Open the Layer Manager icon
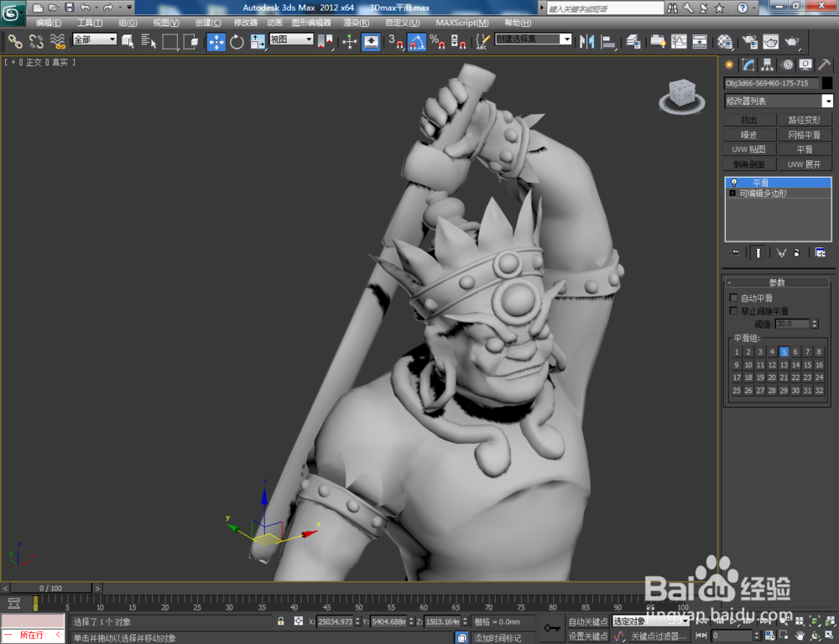Image resolution: width=839 pixels, height=644 pixels. [x=633, y=42]
